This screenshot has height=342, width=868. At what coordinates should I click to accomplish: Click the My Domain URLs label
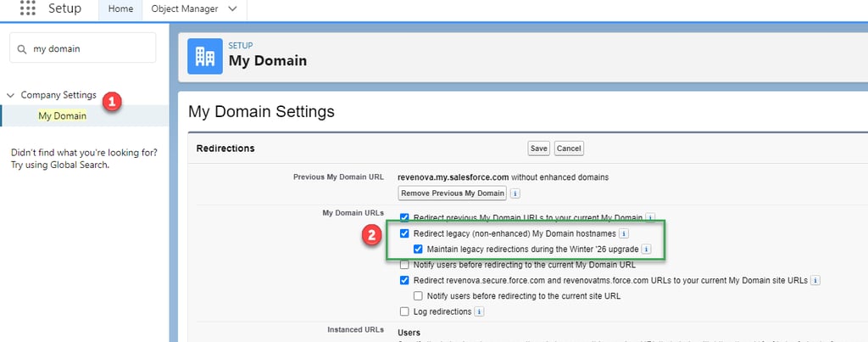coord(353,213)
